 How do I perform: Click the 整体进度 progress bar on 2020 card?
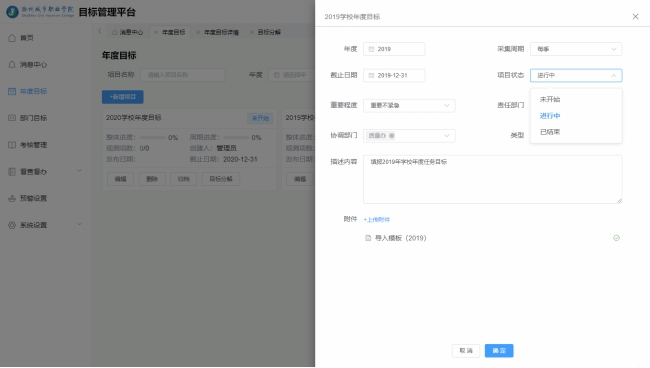pyautogui.click(x=153, y=138)
